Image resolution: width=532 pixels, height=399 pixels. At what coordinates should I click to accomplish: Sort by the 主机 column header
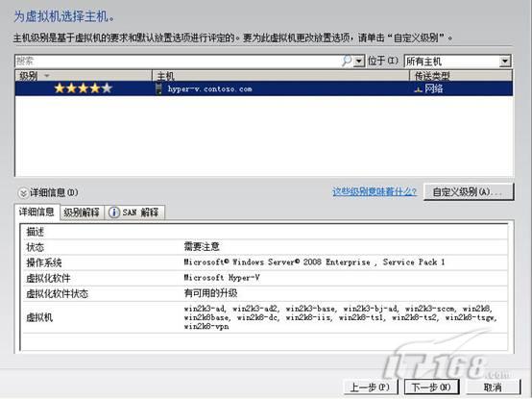(281, 75)
